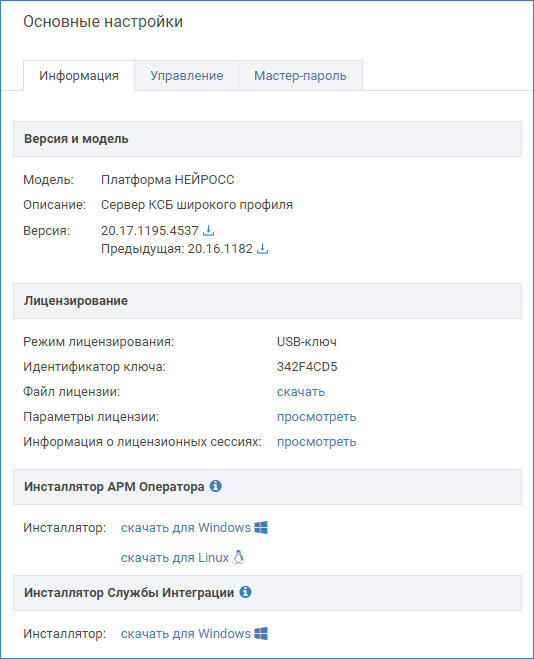Screen dimensions: 534x659
Task: Click the version number 20.17.1195.4537
Action: click(x=150, y=231)
